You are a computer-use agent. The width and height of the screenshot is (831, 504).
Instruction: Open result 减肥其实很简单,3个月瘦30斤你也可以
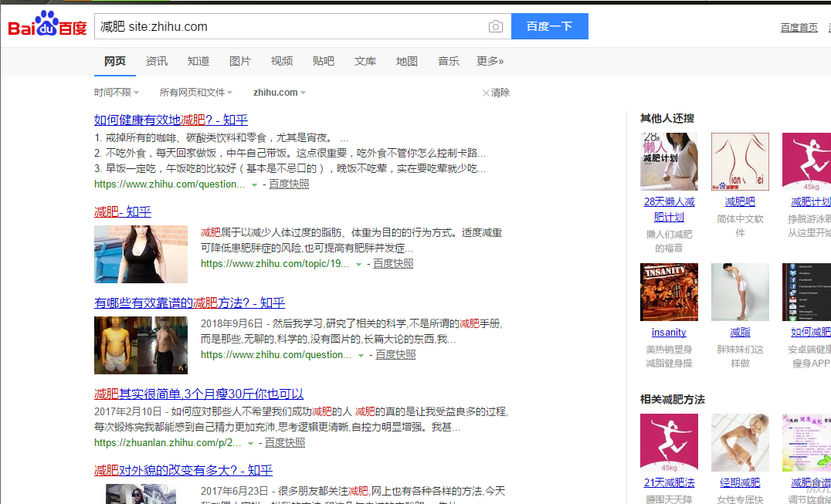[x=198, y=394]
